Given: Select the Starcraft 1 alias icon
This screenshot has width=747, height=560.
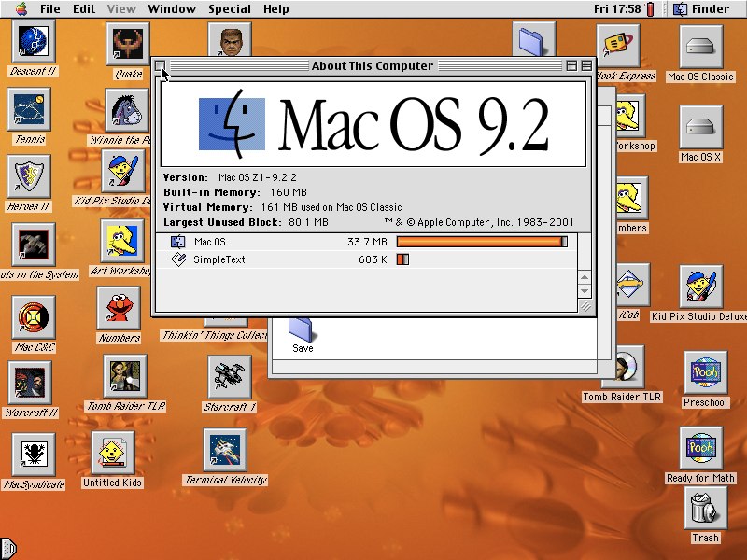Looking at the screenshot, I should pyautogui.click(x=230, y=377).
